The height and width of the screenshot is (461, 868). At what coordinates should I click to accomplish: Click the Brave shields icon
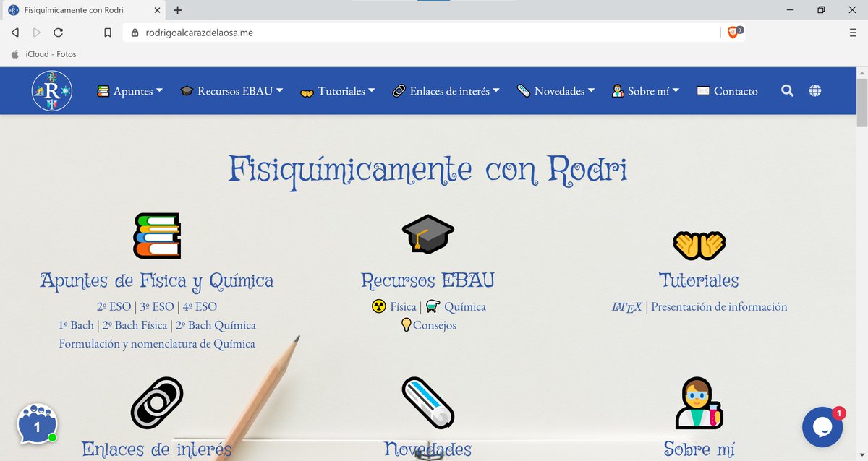click(x=732, y=33)
